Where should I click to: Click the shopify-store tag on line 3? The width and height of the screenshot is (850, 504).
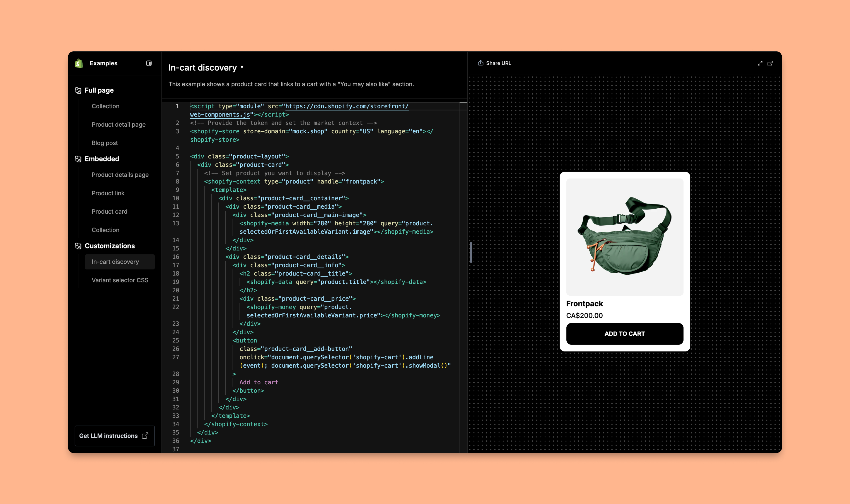tap(215, 131)
